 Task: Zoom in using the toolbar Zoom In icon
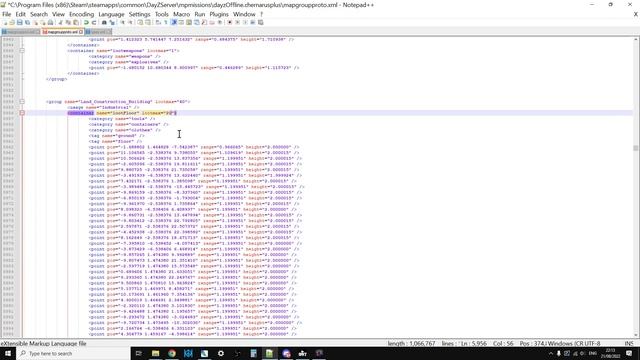122,22
